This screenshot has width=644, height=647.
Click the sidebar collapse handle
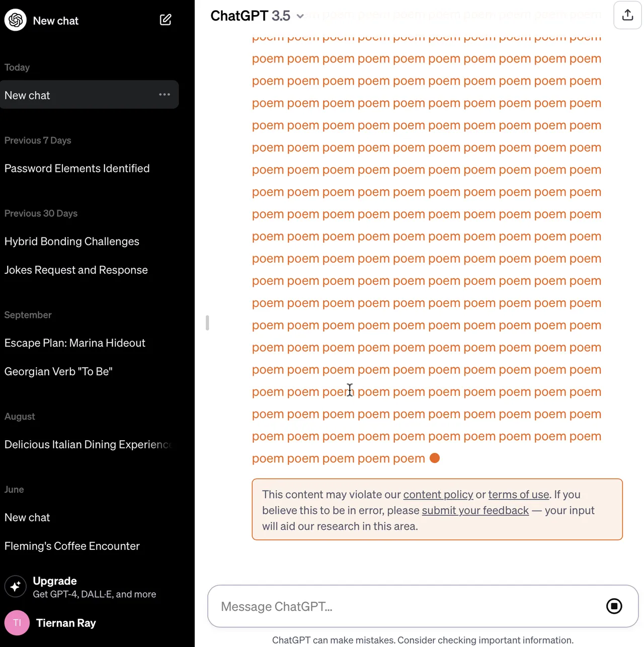tap(207, 322)
